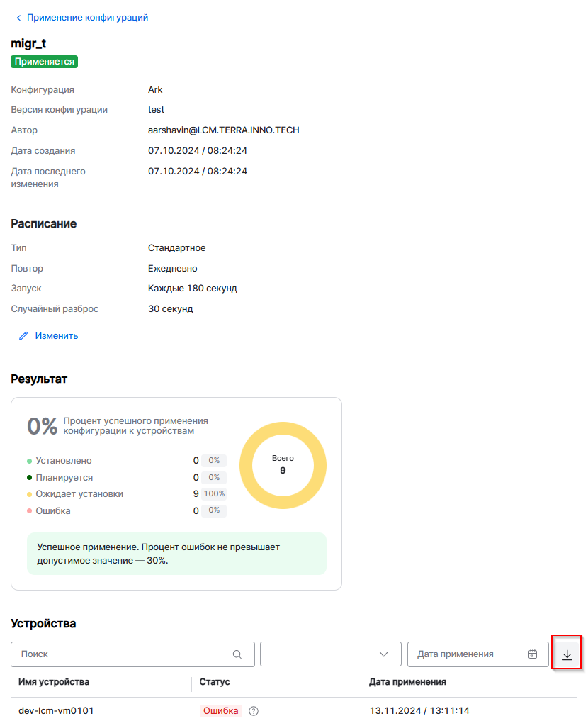The height and width of the screenshot is (721, 588).
Task: Click the back chevron arrow icon
Action: point(18,18)
